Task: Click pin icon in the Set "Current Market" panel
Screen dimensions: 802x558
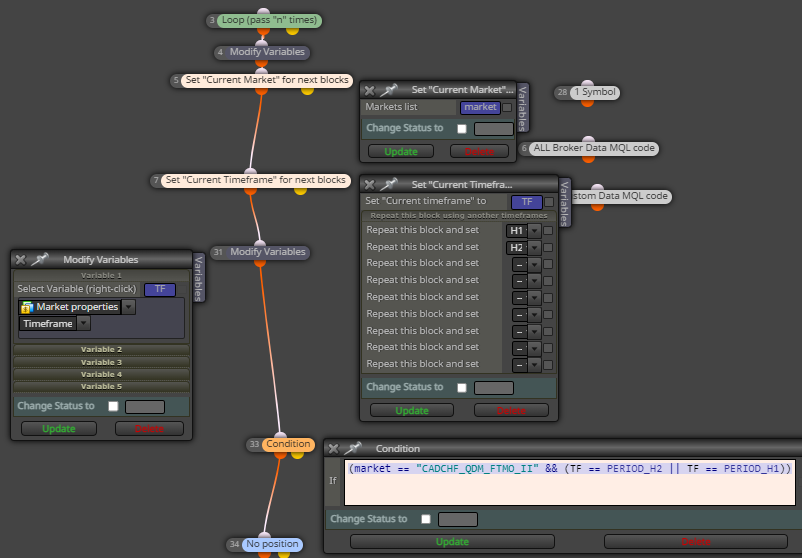Action: pyautogui.click(x=389, y=90)
